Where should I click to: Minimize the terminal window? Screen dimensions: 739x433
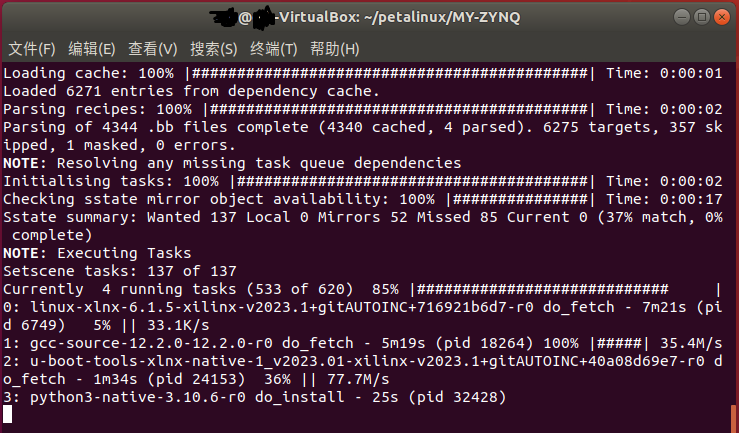click(x=681, y=17)
